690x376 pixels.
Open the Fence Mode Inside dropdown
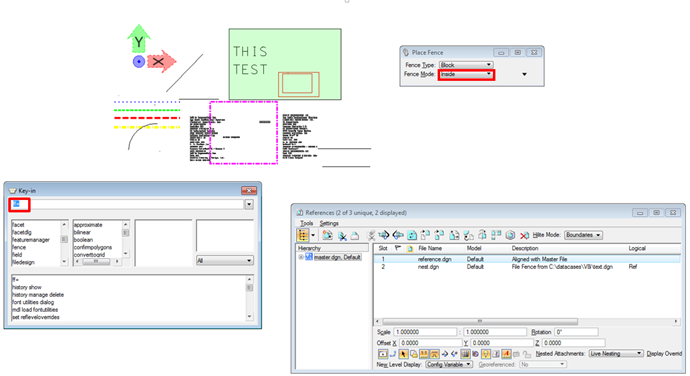(x=466, y=74)
